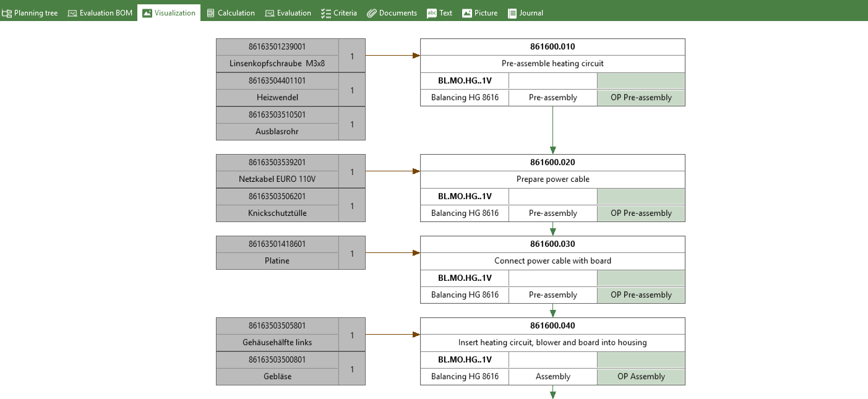Click the Journal tab icon

(x=512, y=13)
